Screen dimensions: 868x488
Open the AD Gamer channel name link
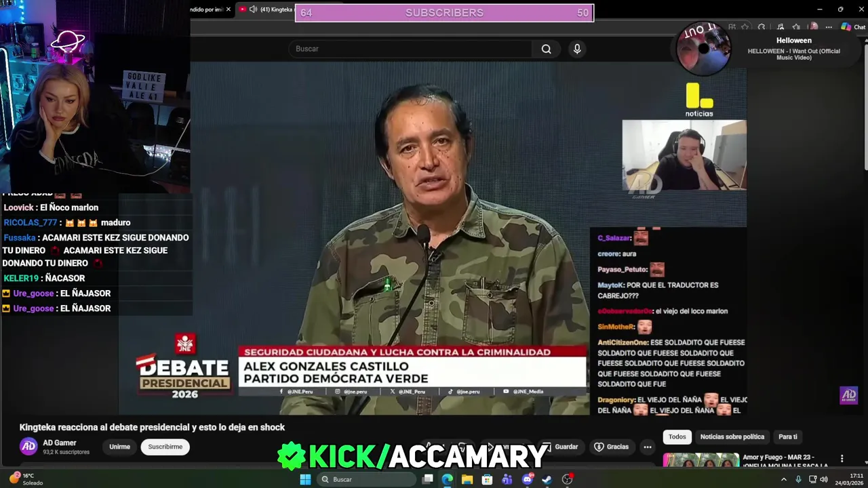[x=60, y=443]
